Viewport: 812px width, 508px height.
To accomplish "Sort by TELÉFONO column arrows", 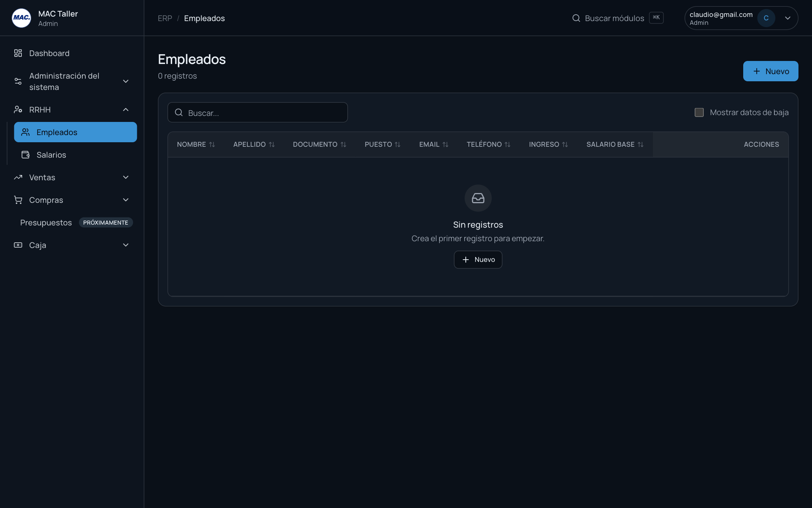I will coord(507,144).
